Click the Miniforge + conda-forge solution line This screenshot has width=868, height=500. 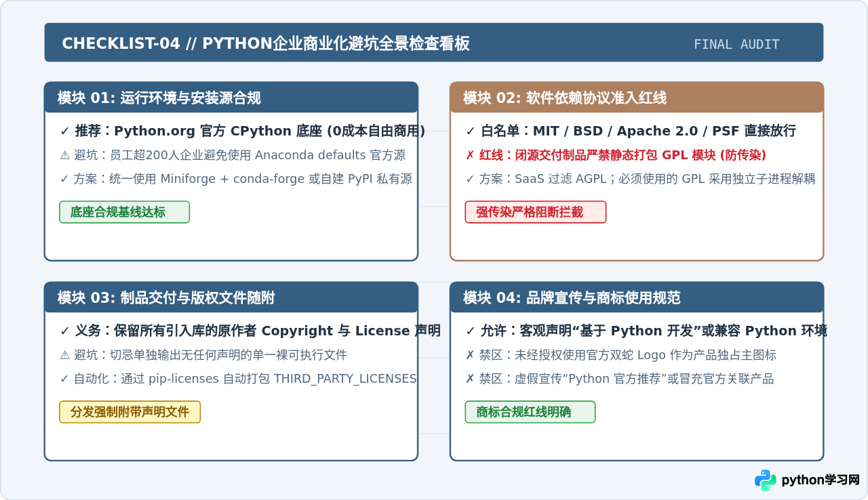[x=236, y=179]
